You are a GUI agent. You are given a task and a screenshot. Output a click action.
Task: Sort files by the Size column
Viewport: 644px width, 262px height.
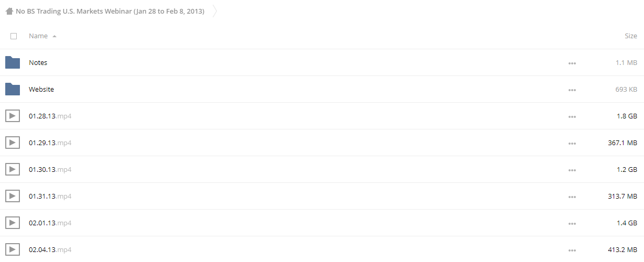631,36
